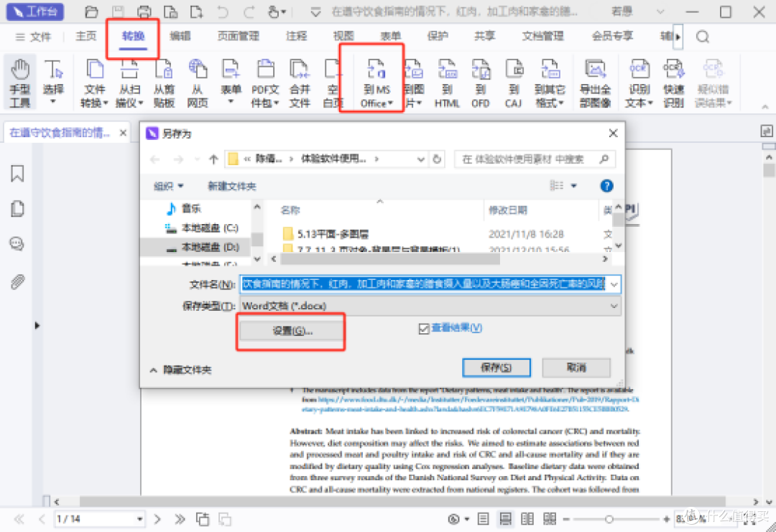Create PDF from clipboard (从剪贴板)

pyautogui.click(x=163, y=82)
